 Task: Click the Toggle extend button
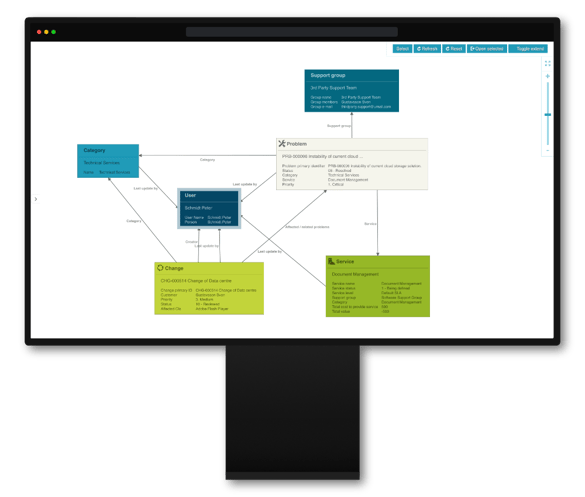[528, 49]
